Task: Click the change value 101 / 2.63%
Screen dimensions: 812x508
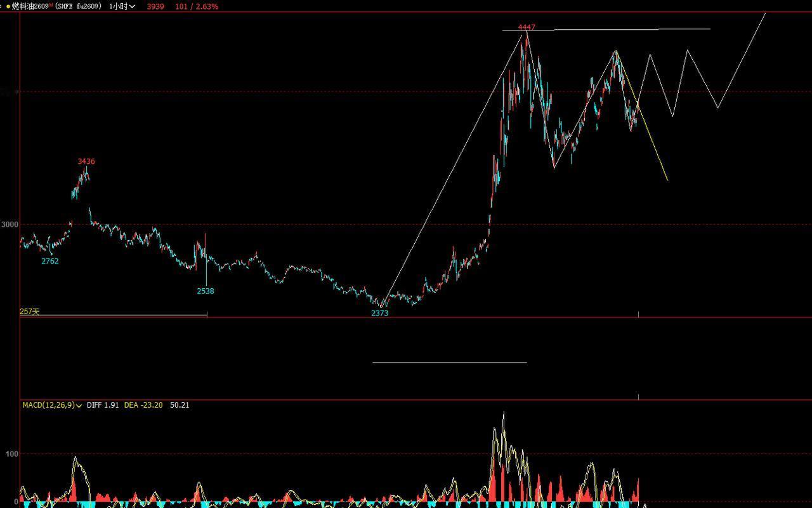Action: (197, 6)
